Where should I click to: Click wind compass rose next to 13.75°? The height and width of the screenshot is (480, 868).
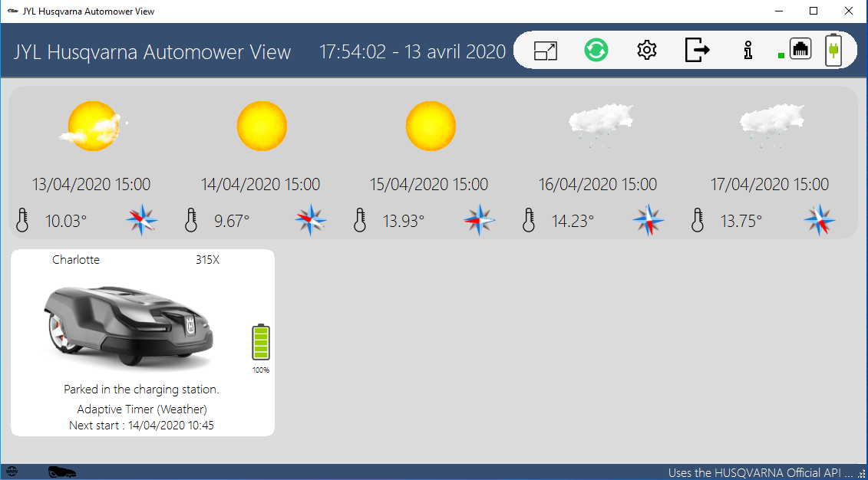820,220
